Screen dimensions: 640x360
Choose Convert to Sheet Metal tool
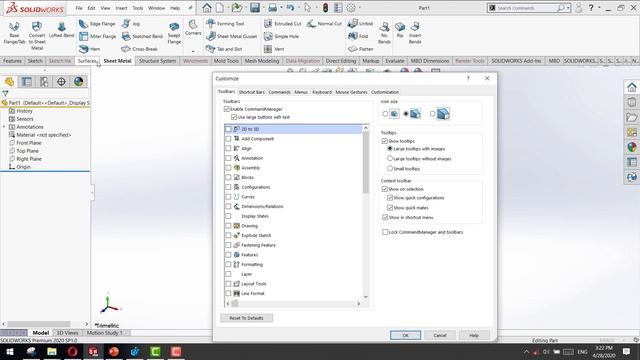[37, 36]
